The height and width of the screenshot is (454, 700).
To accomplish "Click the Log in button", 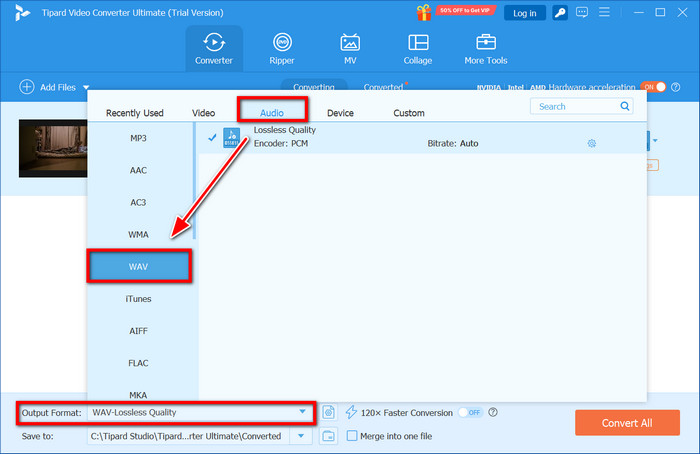I will coord(525,13).
